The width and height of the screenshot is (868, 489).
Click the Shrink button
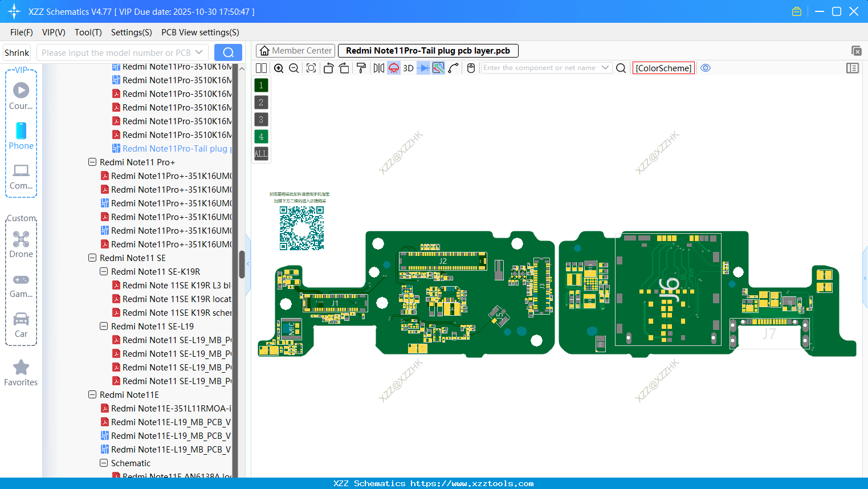click(17, 52)
